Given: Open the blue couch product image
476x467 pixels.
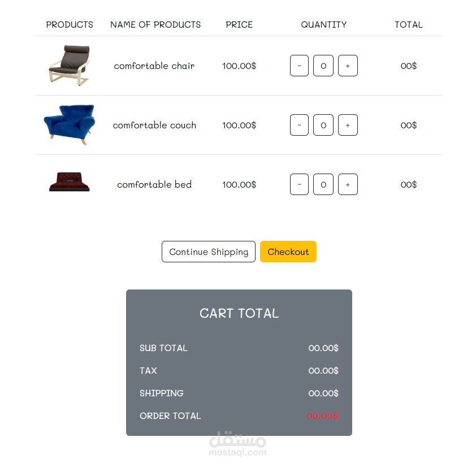Looking at the screenshot, I should pos(70,124).
